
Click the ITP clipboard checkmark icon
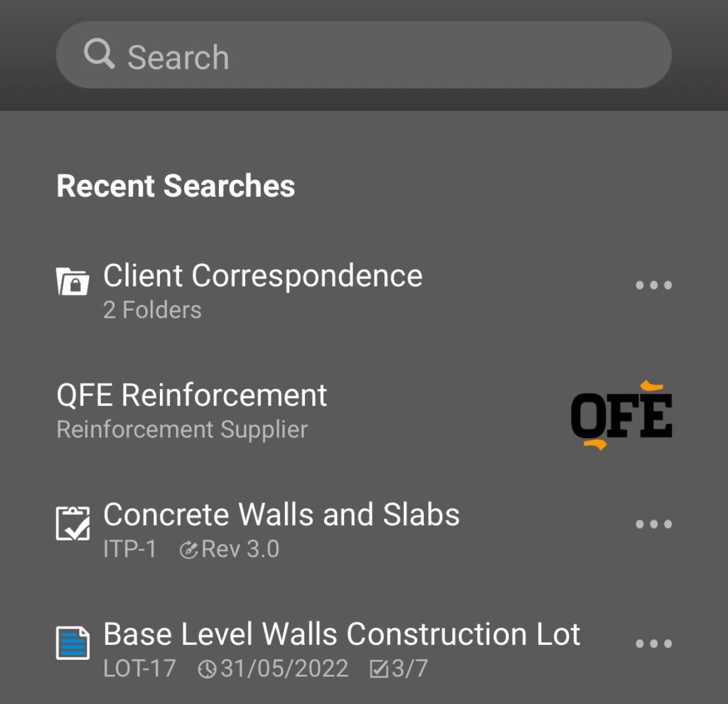tap(73, 523)
